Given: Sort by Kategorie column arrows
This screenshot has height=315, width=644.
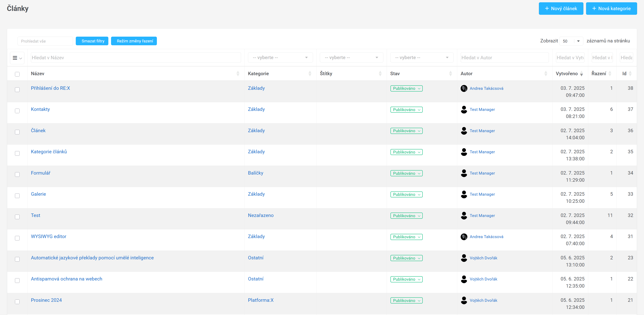Looking at the screenshot, I should click(x=310, y=73).
